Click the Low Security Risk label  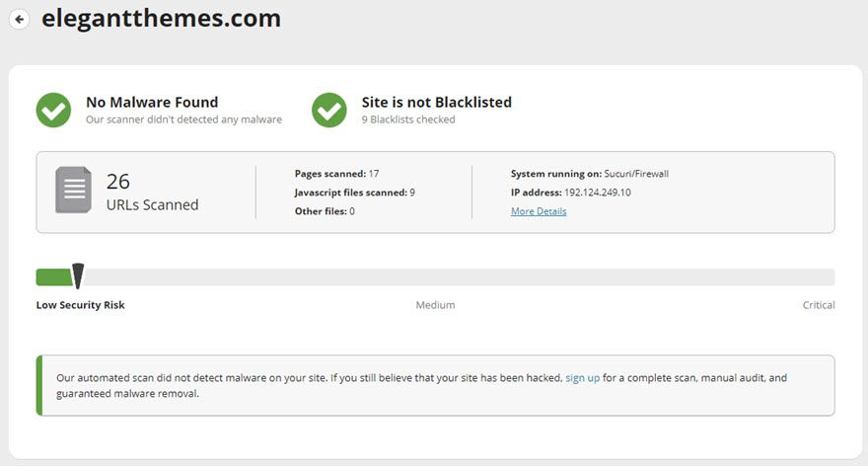point(80,305)
